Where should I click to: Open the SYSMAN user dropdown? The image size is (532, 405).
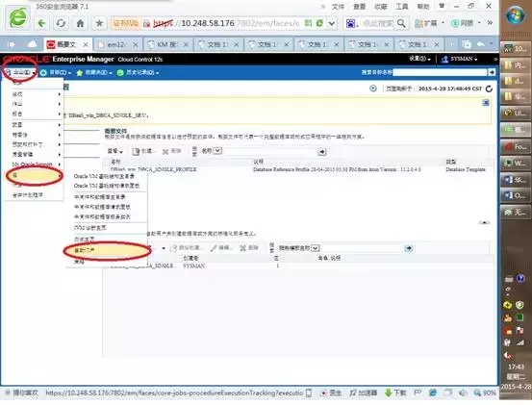point(460,59)
